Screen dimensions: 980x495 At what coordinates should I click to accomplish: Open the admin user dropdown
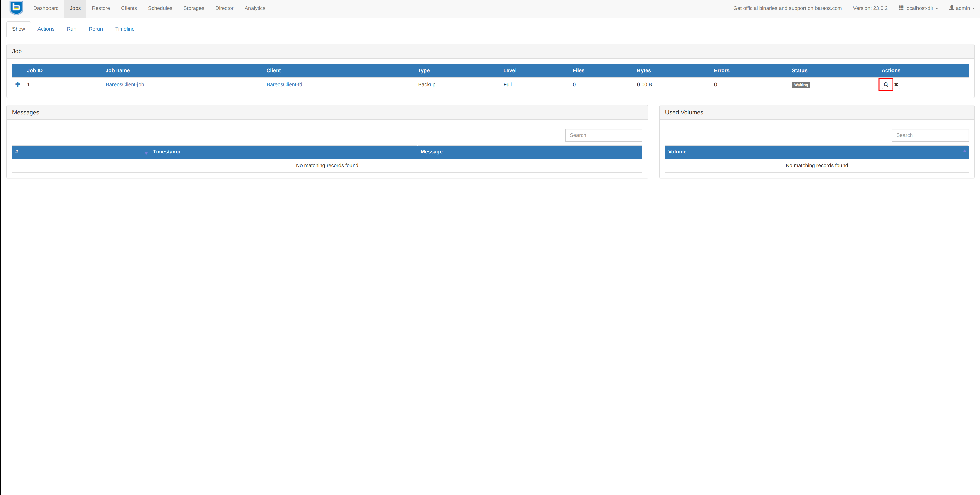click(962, 8)
